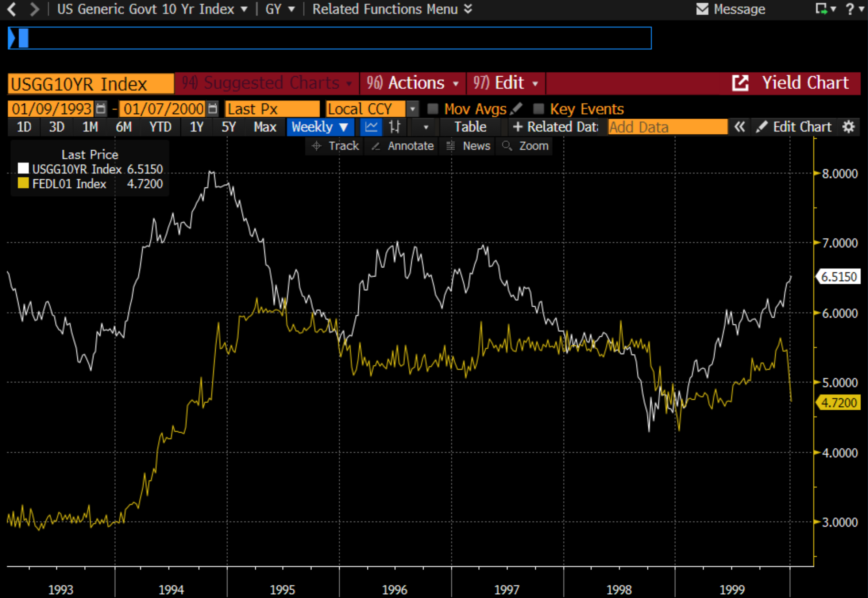Click Yield Chart pop-out icon

click(740, 83)
